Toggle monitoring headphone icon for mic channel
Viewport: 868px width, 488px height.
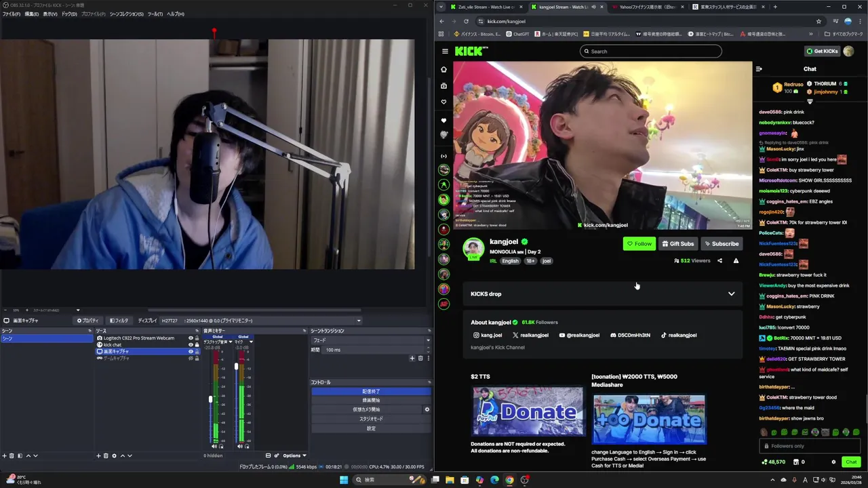247,446
